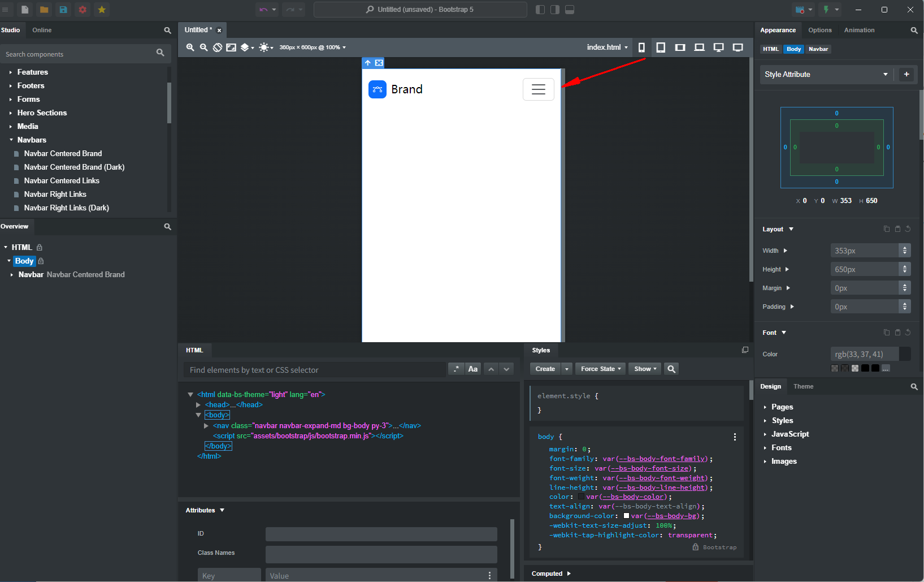924x582 pixels.
Task: Switch to the Animation tab
Action: coord(859,31)
